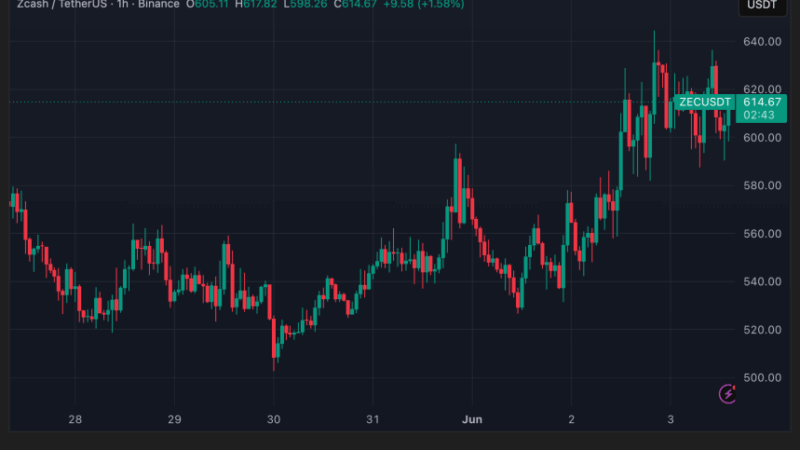Click the close value C614.67
800x450 pixels.
click(355, 5)
